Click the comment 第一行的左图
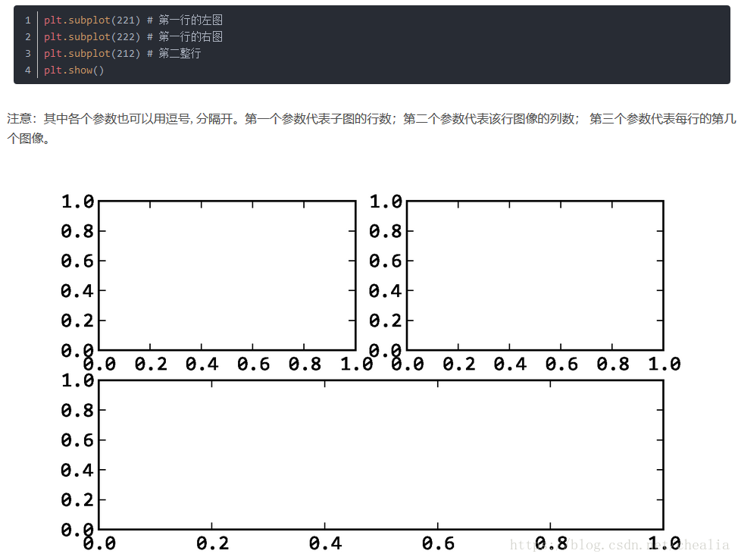Viewport: 738px width, 560px height. click(189, 20)
